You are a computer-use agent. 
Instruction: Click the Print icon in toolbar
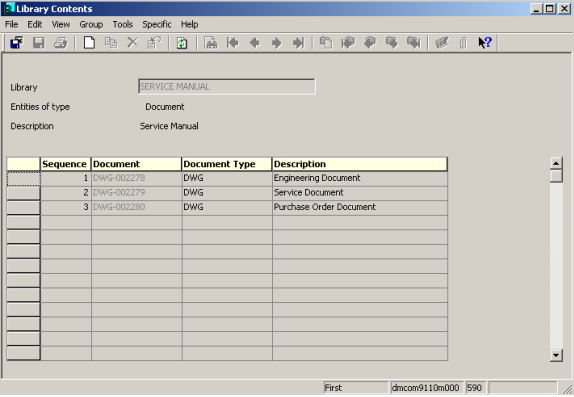[61, 43]
